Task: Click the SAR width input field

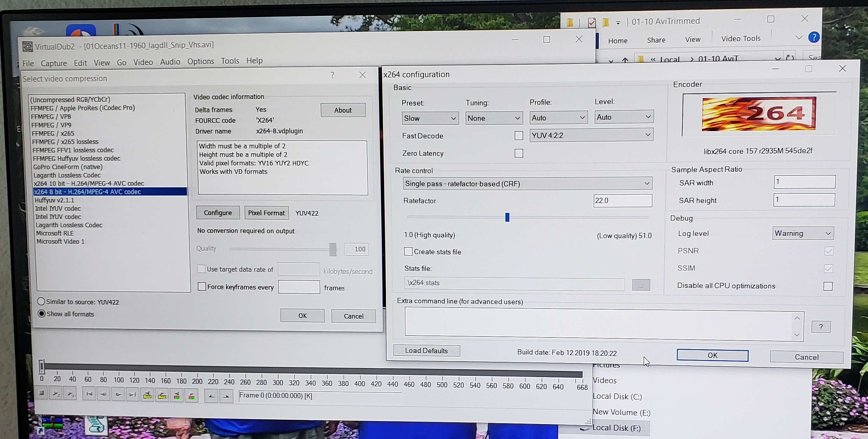Action: 804,182
